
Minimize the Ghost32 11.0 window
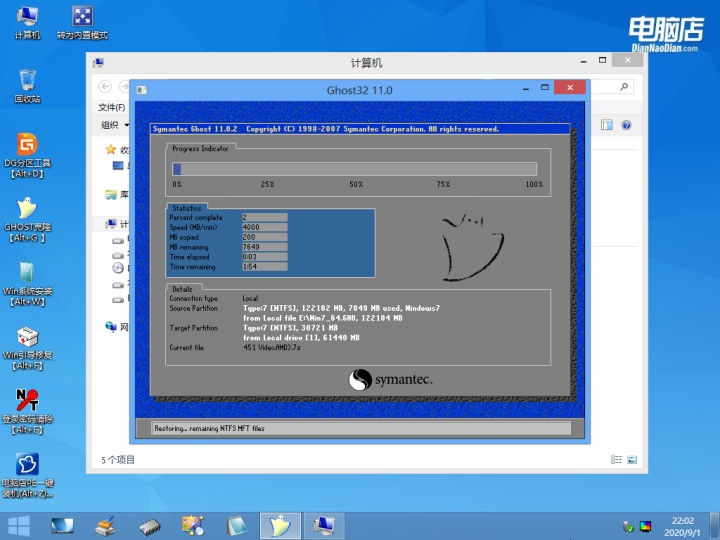click(x=526, y=88)
